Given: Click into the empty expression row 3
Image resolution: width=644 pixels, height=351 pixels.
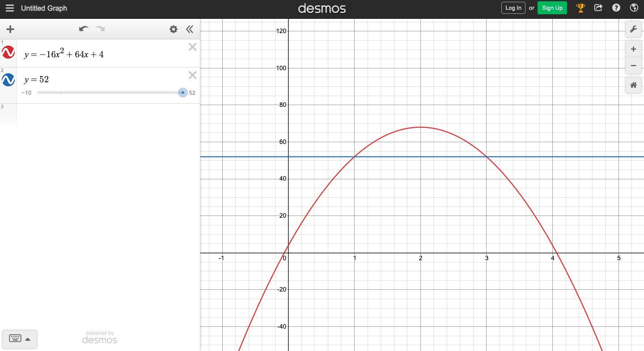Looking at the screenshot, I should (108, 114).
